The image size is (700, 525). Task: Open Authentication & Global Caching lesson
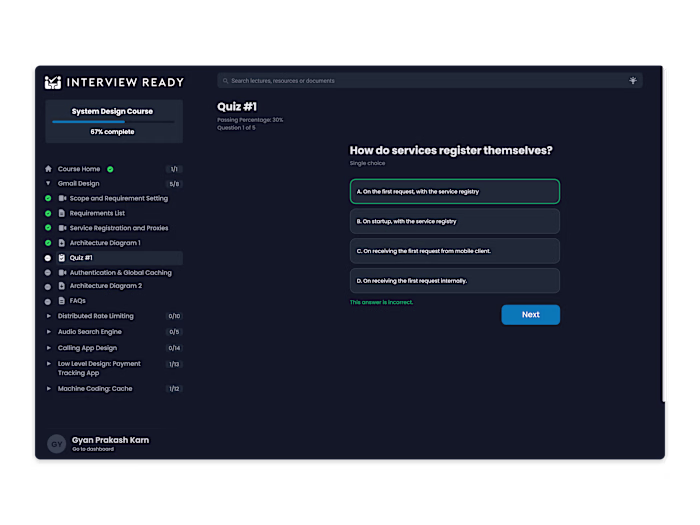121,272
